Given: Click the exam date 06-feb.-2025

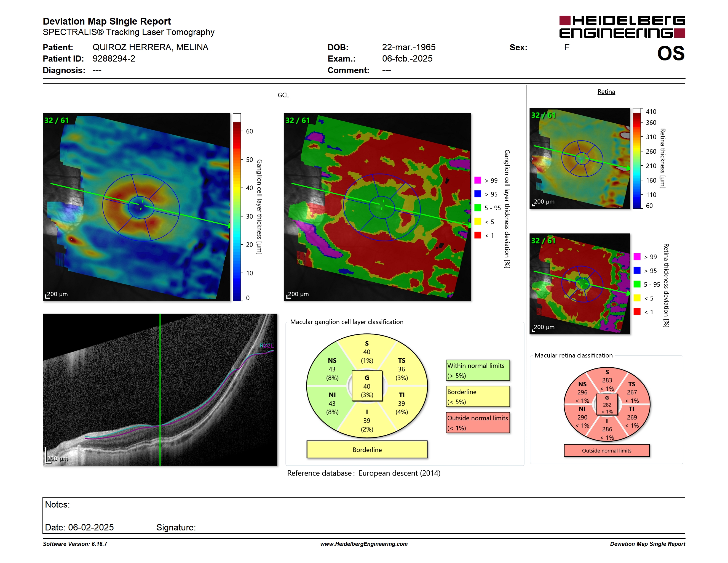Looking at the screenshot, I should coord(407,59).
